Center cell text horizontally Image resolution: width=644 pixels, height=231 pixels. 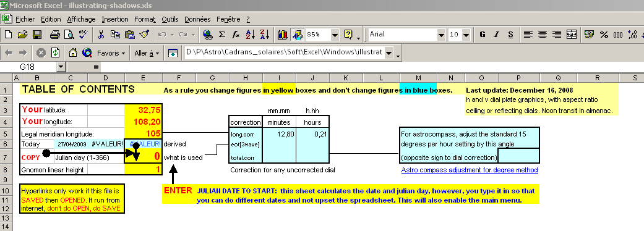point(543,35)
